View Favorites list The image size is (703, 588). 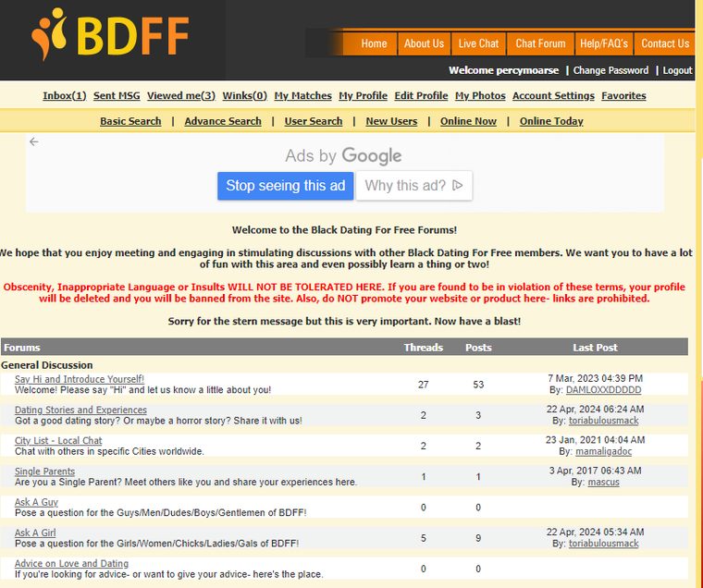[x=623, y=96]
